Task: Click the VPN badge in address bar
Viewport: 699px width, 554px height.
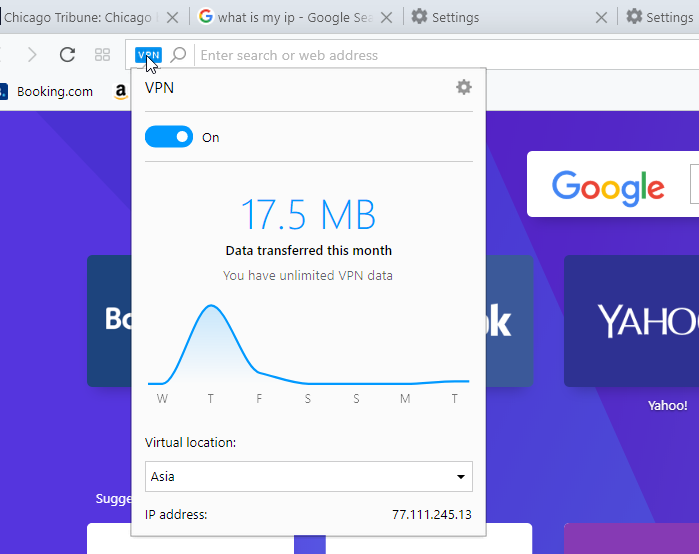Action: tap(148, 55)
